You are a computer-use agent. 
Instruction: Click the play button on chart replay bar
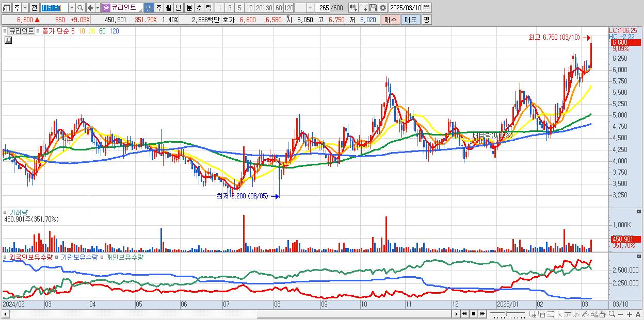pyautogui.click(x=457, y=314)
